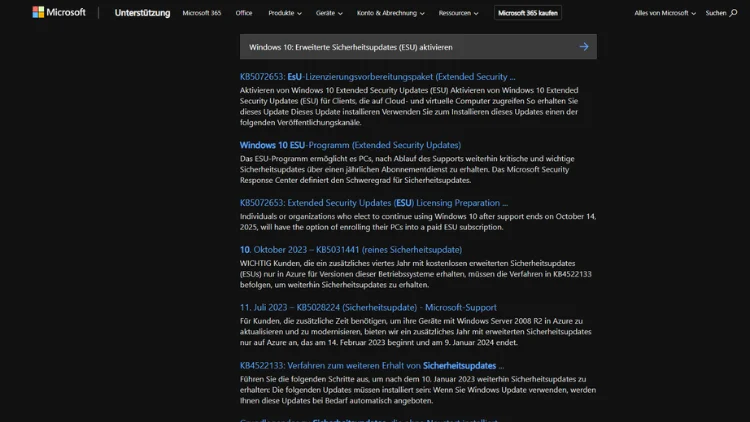Viewport: 750px width, 422px height.
Task: Expand the Ressourcen dropdown
Action: pos(458,13)
